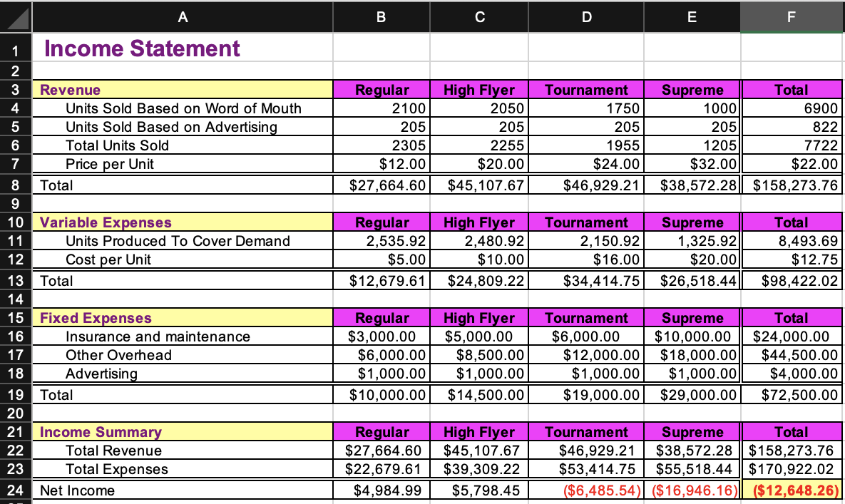Select the $45,107.67 cell in row 8

pyautogui.click(x=479, y=185)
